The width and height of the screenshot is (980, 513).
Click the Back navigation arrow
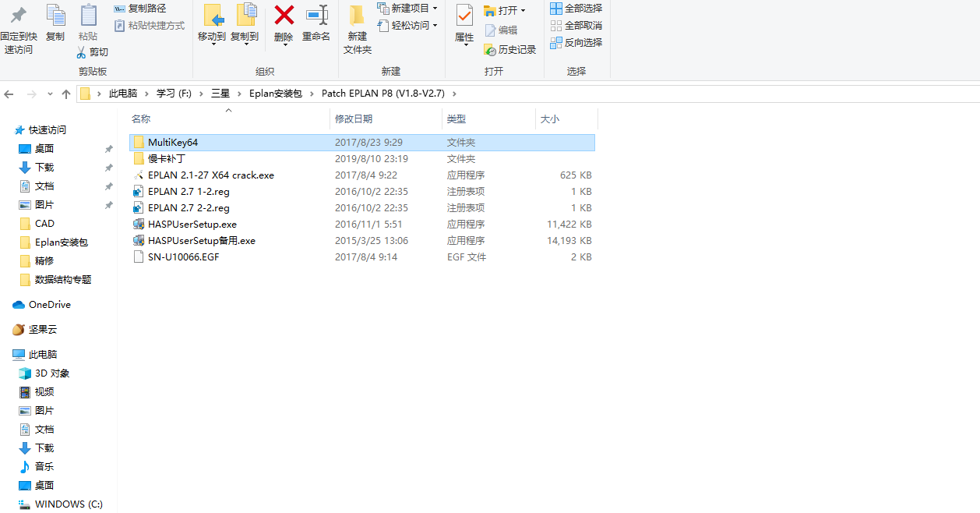[x=9, y=94]
